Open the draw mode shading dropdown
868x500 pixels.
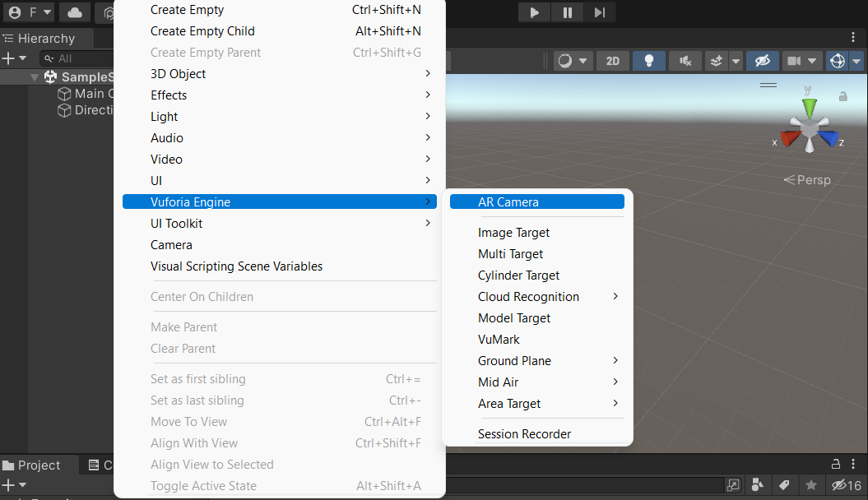(x=573, y=61)
